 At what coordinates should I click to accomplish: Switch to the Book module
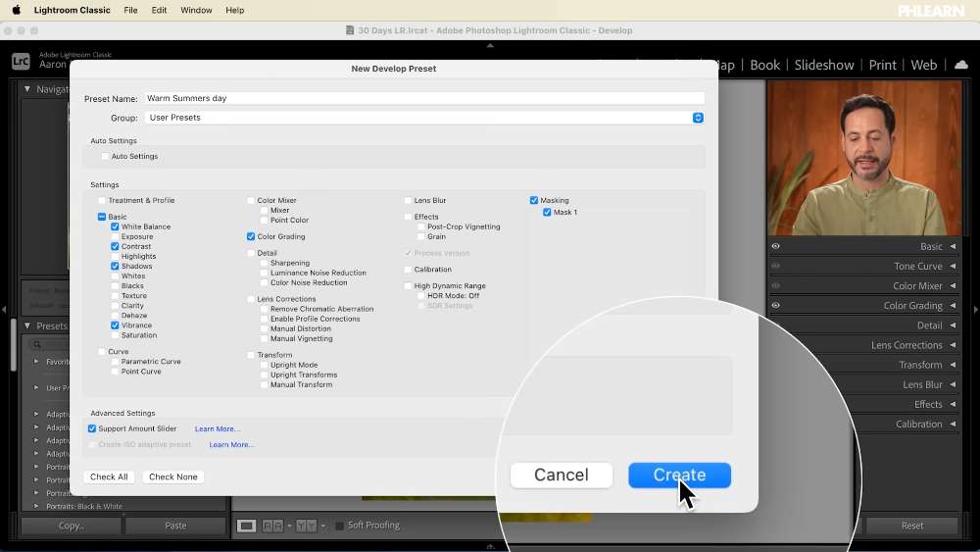tap(764, 65)
